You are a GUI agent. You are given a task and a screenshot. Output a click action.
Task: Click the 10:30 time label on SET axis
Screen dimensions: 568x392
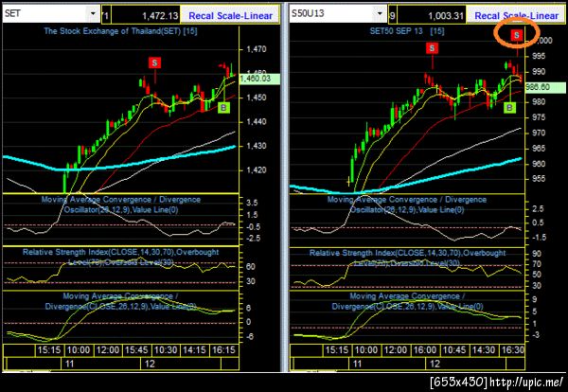pyautogui.click(x=167, y=350)
